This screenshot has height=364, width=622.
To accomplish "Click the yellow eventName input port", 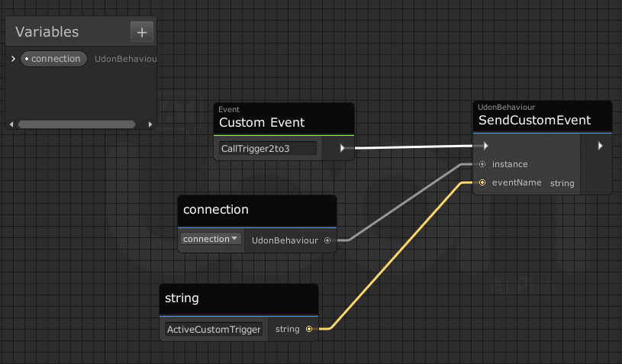I will point(482,183).
